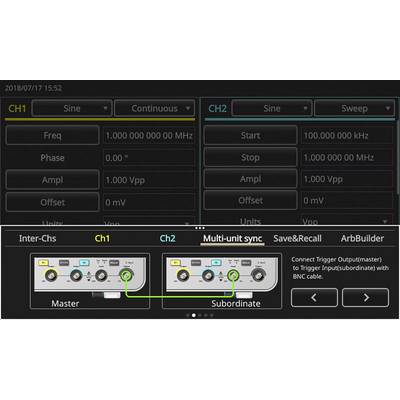400x400 pixels.
Task: Jump to the third page indicator dot
Action: point(200,315)
